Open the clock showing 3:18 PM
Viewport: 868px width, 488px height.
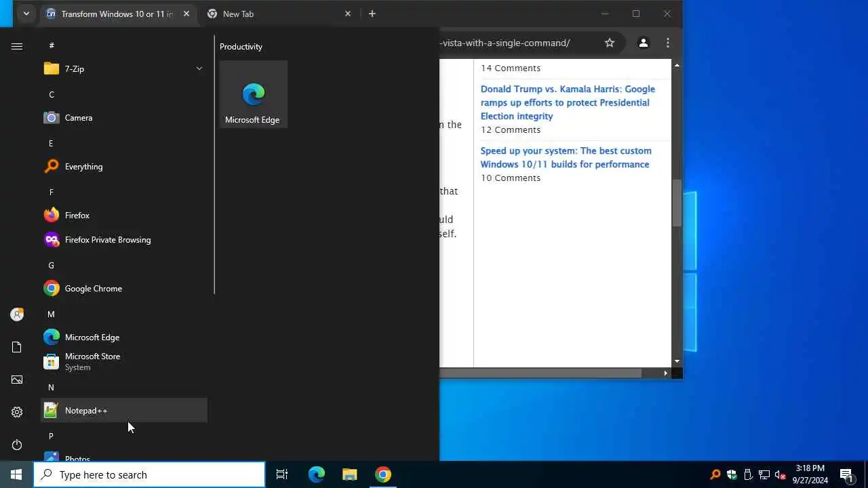click(810, 474)
